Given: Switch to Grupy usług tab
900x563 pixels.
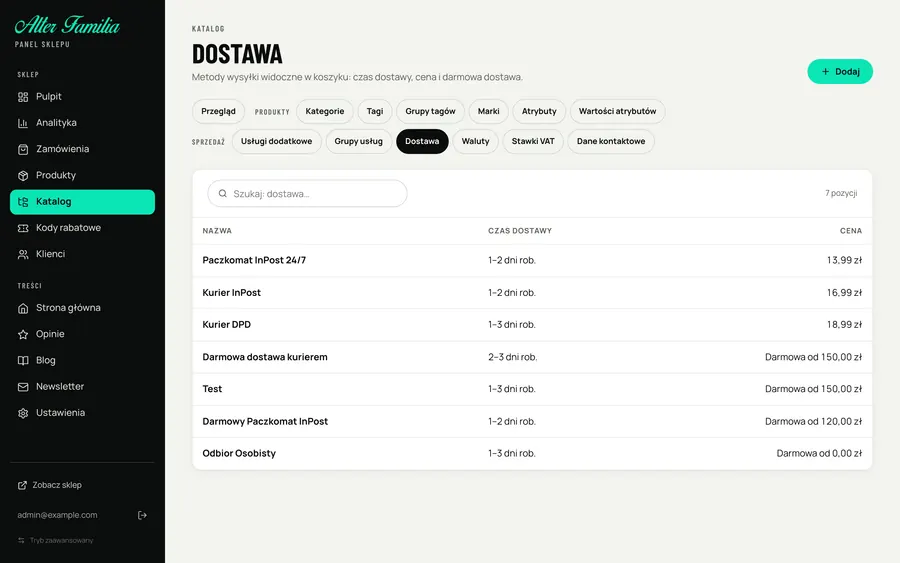Looking at the screenshot, I should pos(359,141).
